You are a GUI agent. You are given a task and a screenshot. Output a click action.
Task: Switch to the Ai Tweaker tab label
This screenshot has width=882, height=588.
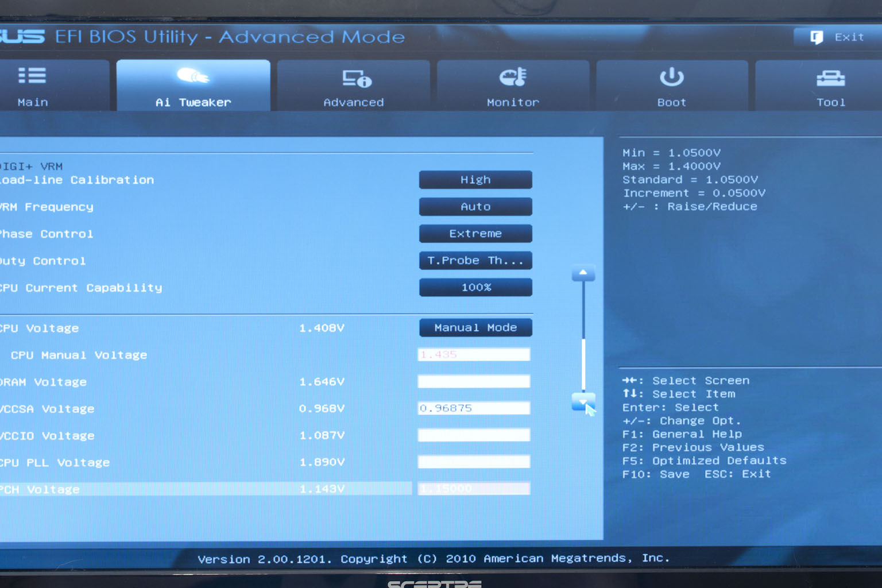[193, 102]
